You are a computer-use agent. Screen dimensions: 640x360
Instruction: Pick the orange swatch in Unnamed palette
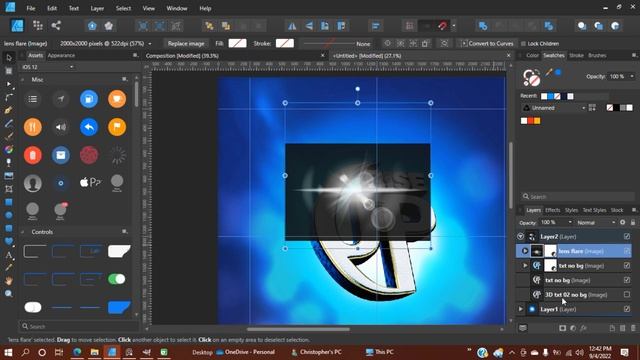(537, 121)
